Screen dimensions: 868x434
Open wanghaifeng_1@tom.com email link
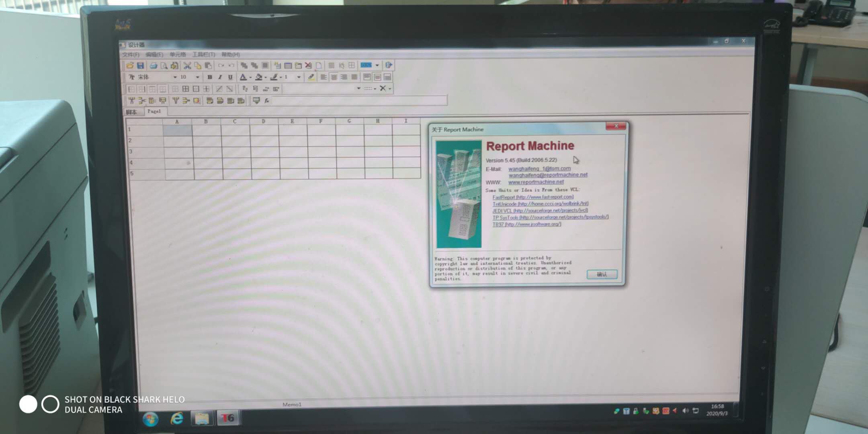(x=539, y=169)
